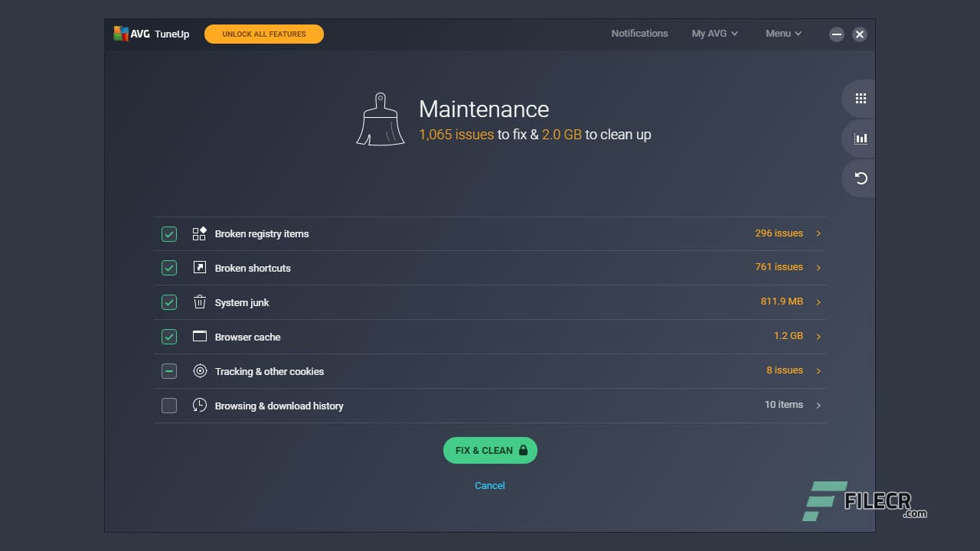
Task: Click the broken shortcuts icon
Action: click(199, 268)
